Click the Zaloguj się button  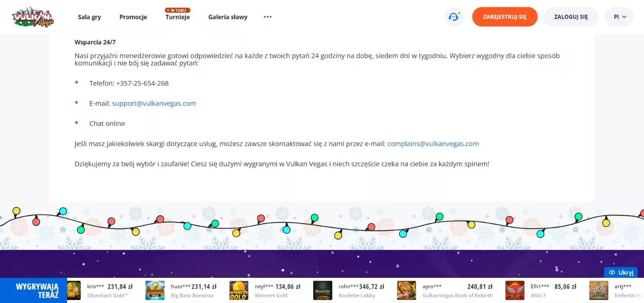tap(571, 17)
